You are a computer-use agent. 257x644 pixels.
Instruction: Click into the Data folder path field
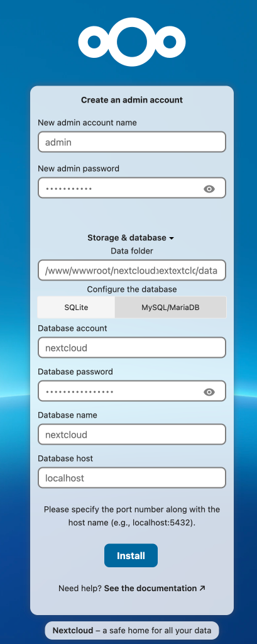coord(132,270)
